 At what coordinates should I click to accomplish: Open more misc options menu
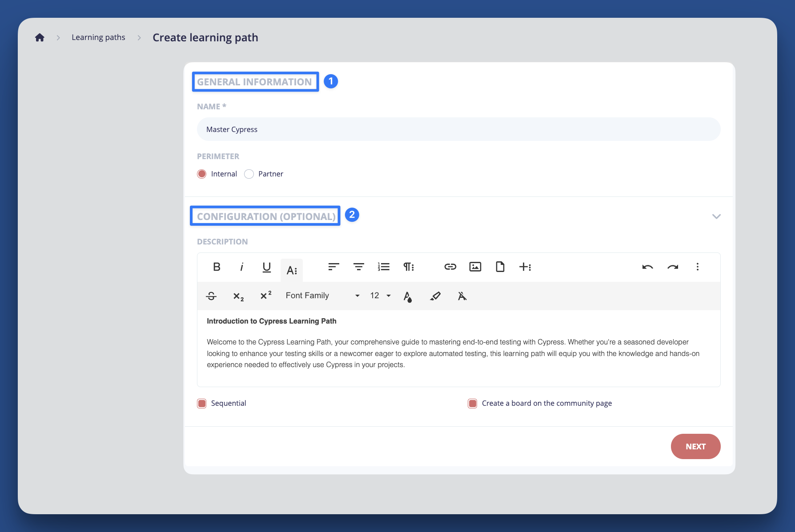[x=698, y=267]
